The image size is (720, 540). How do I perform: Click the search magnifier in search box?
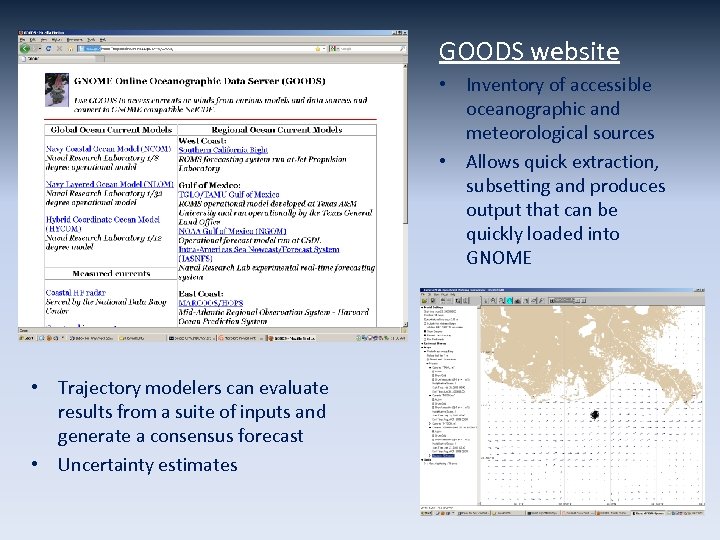tap(402, 48)
